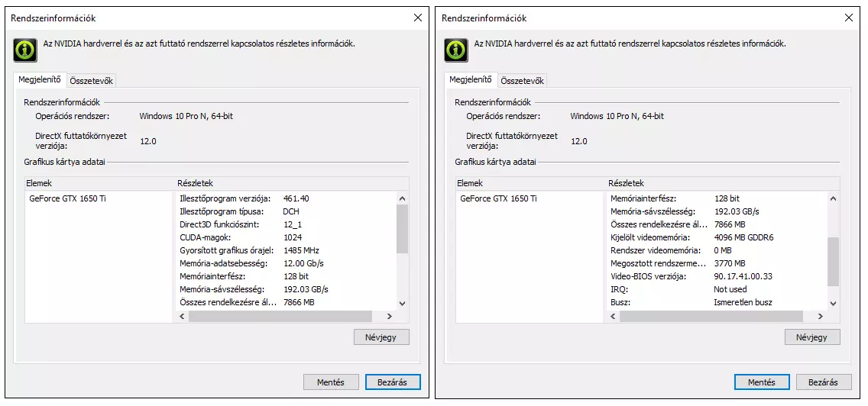Click horizontal scroll left arrow in left dialog
The height and width of the screenshot is (406, 868).
coord(182,317)
